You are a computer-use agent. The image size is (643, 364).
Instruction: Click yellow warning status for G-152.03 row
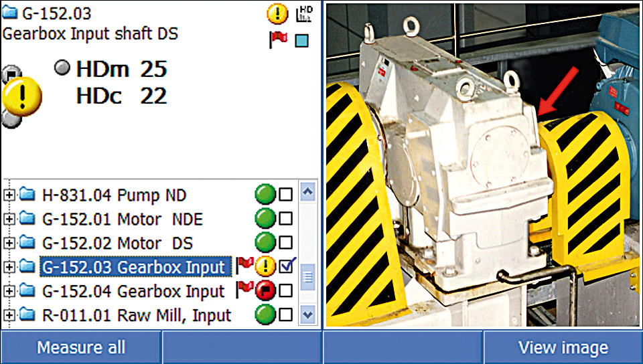265,267
